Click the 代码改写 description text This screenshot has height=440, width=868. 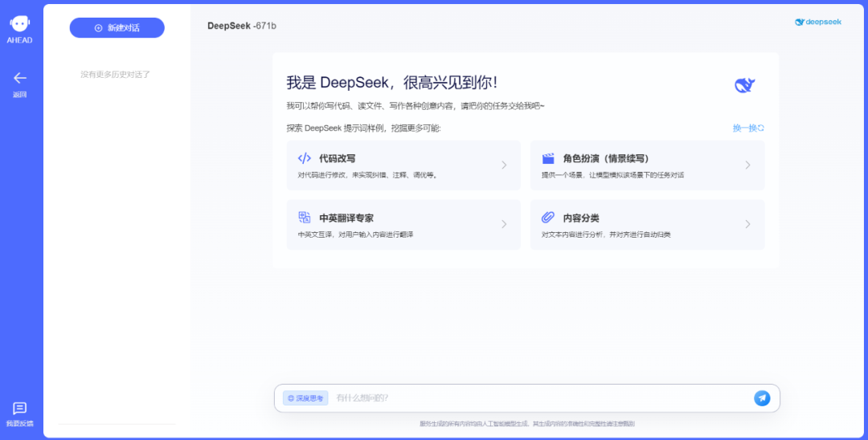(368, 175)
